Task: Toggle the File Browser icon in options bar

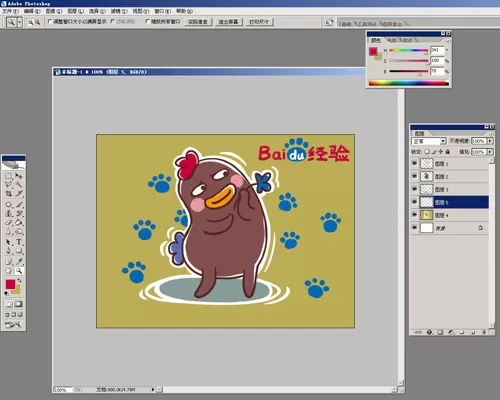Action: click(329, 22)
